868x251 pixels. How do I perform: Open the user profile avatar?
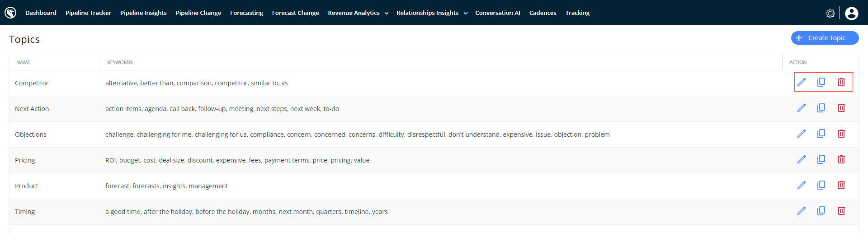(851, 13)
